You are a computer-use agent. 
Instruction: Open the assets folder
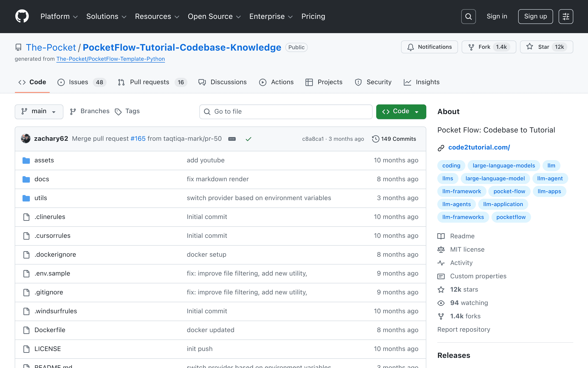[x=44, y=160]
